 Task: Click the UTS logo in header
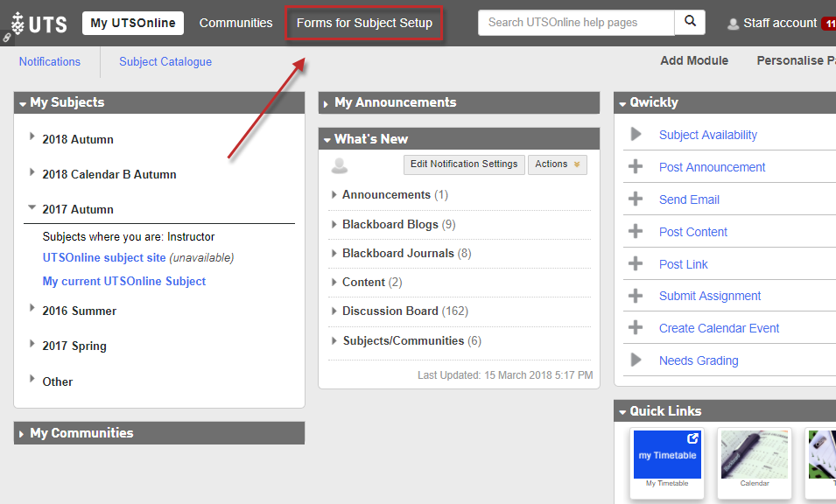39,23
